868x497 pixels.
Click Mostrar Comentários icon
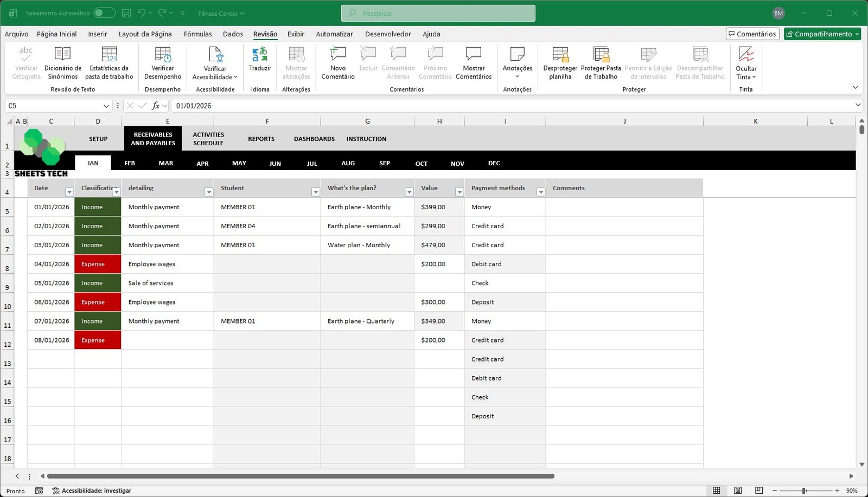(x=473, y=54)
